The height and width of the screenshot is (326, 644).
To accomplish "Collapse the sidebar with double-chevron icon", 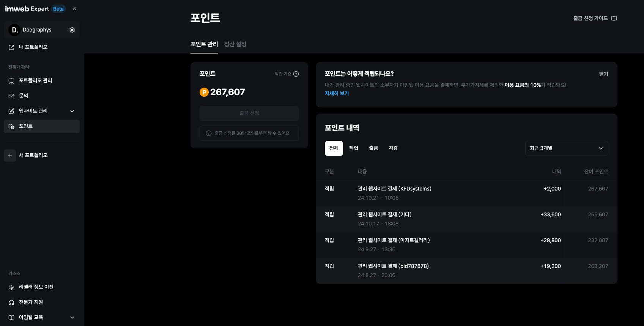I will coord(74,9).
